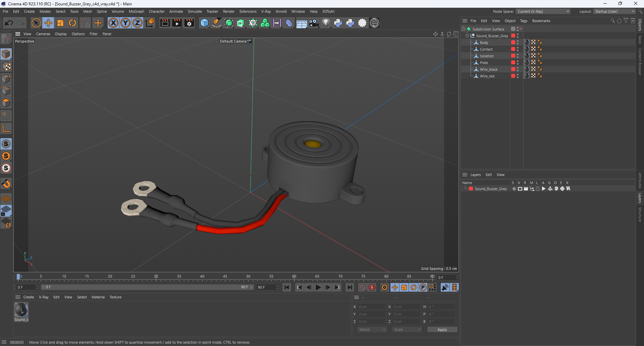Switch to Model mode in left palette
The height and width of the screenshot is (346, 644).
[x=6, y=54]
